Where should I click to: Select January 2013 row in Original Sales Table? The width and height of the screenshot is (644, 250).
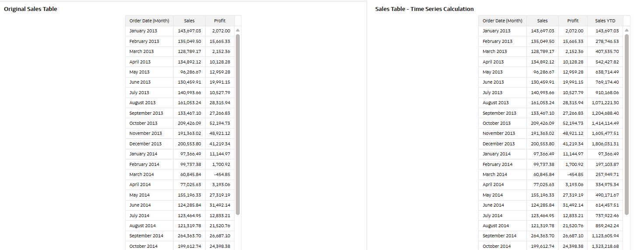tap(180, 31)
